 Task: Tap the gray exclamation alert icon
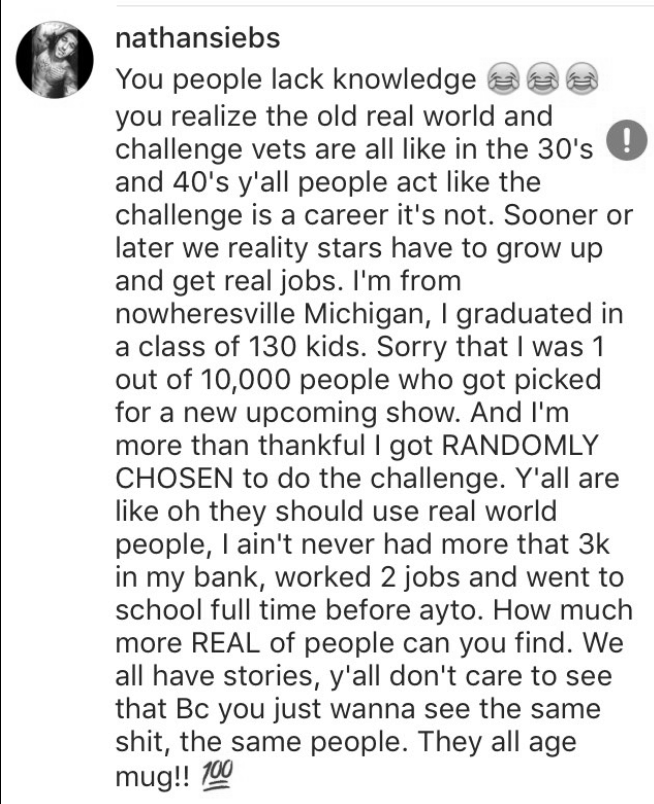626,140
